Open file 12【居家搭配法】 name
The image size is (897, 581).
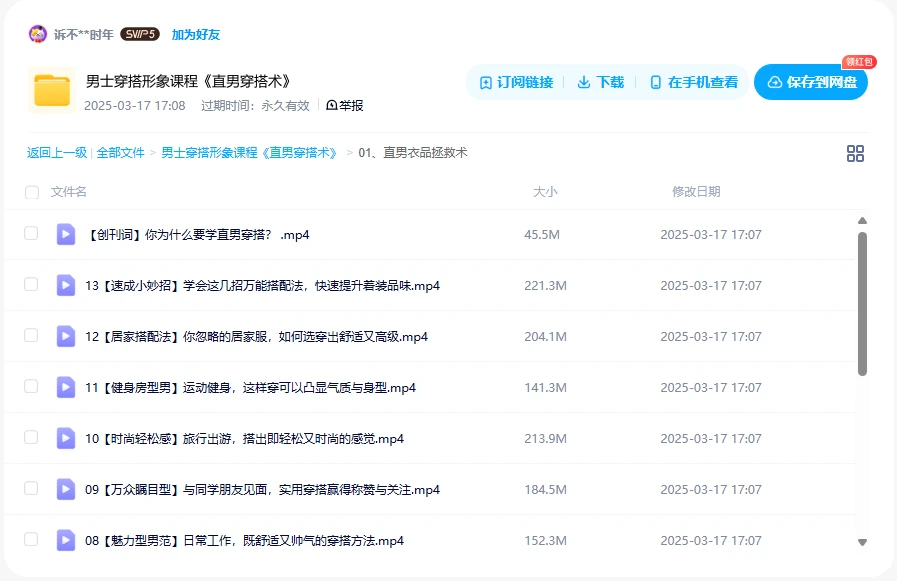click(256, 336)
